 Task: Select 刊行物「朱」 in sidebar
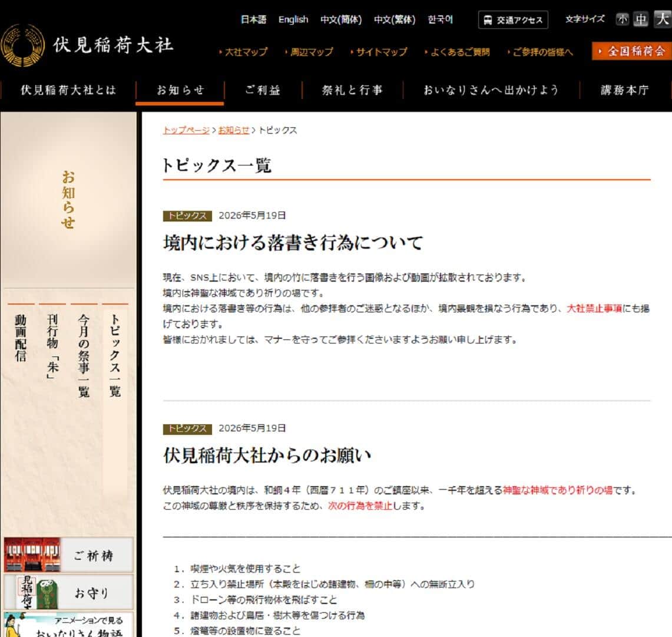click(x=52, y=346)
